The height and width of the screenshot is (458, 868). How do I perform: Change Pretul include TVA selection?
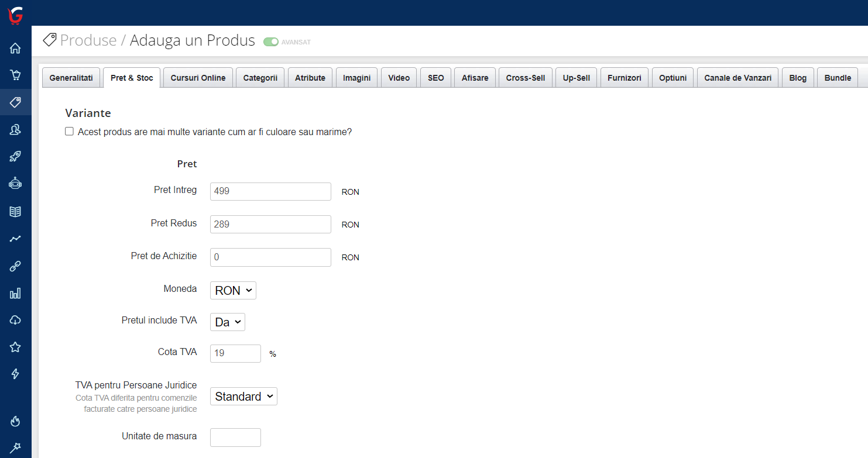click(227, 322)
